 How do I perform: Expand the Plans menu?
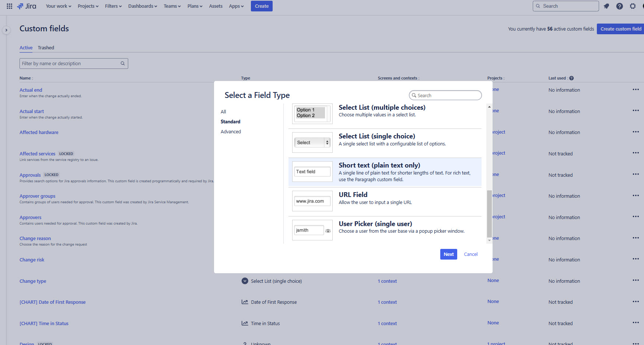[195, 6]
